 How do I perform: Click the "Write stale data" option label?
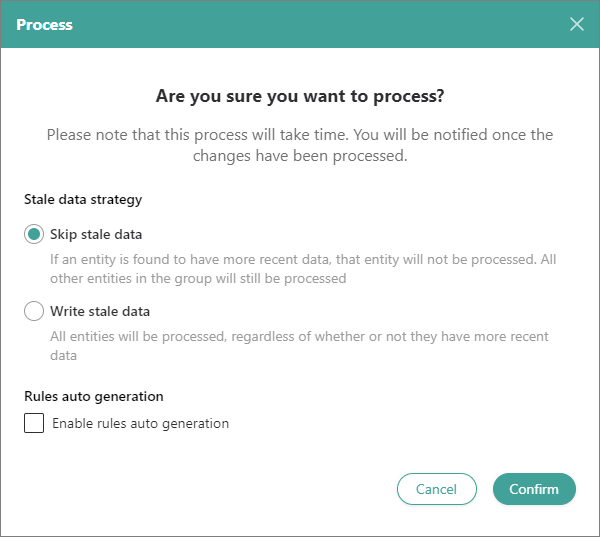coord(100,312)
